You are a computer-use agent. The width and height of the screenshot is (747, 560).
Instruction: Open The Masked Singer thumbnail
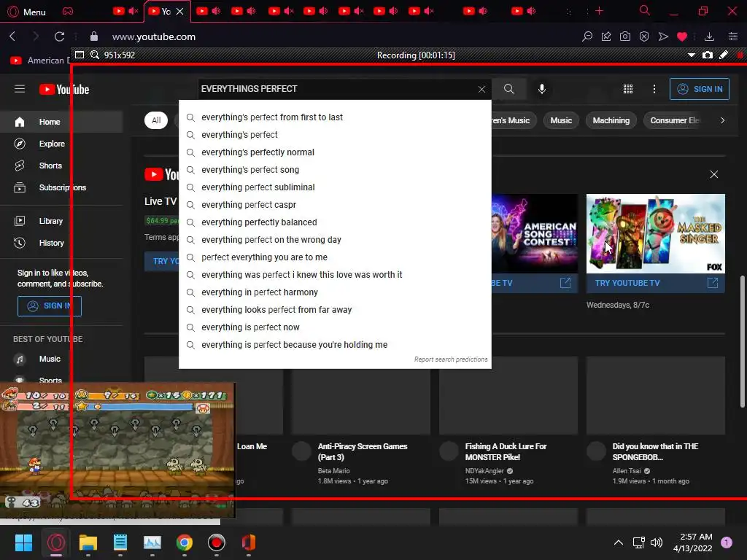[656, 233]
